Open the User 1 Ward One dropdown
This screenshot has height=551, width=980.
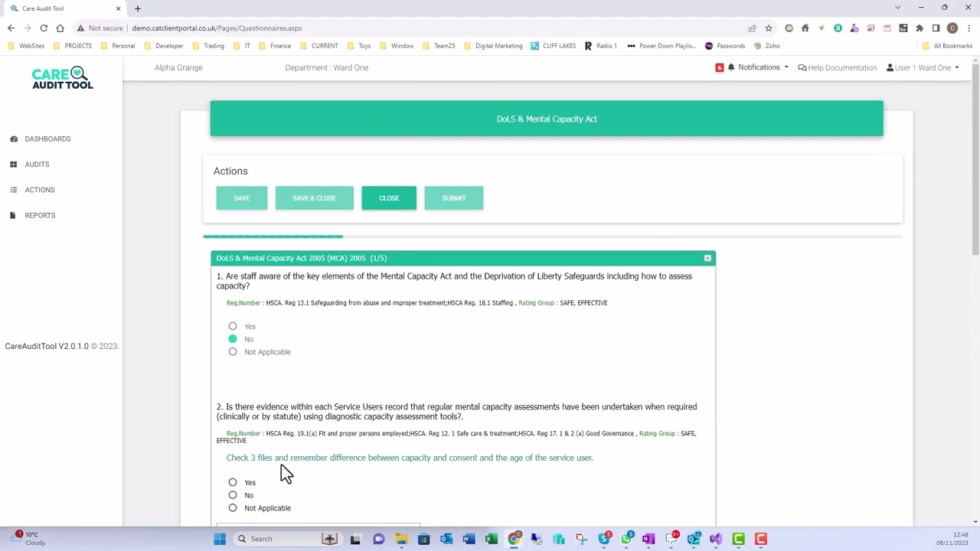[x=923, y=67]
